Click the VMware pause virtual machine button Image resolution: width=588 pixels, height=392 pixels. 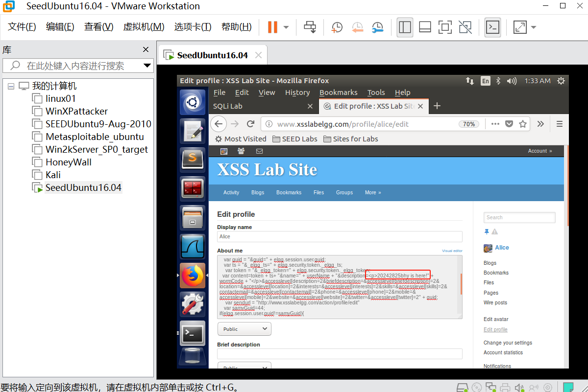click(x=272, y=27)
